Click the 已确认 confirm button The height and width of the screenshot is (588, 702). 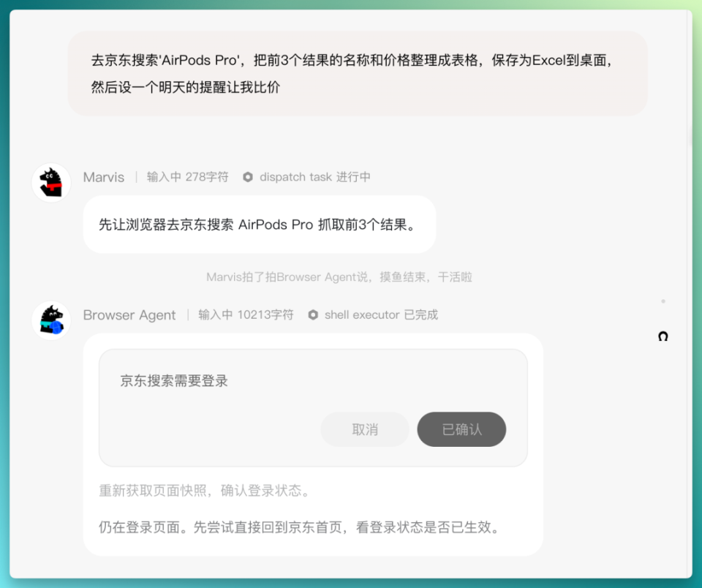461,429
